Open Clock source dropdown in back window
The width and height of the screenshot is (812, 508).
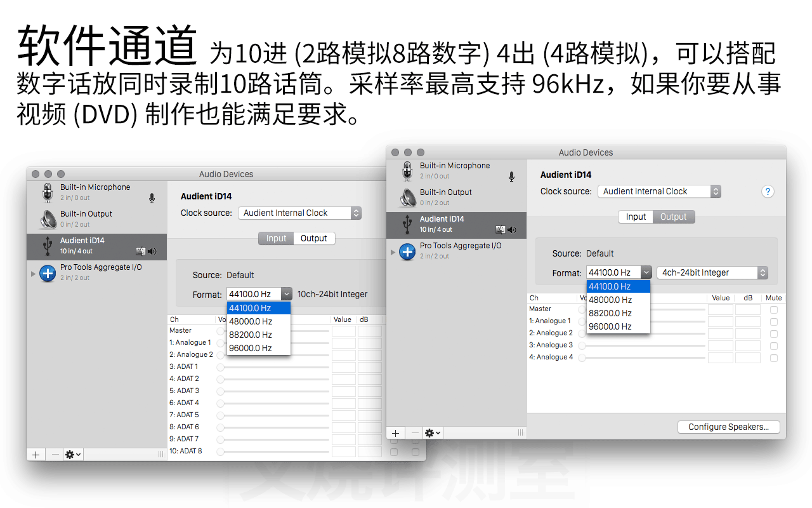click(299, 213)
